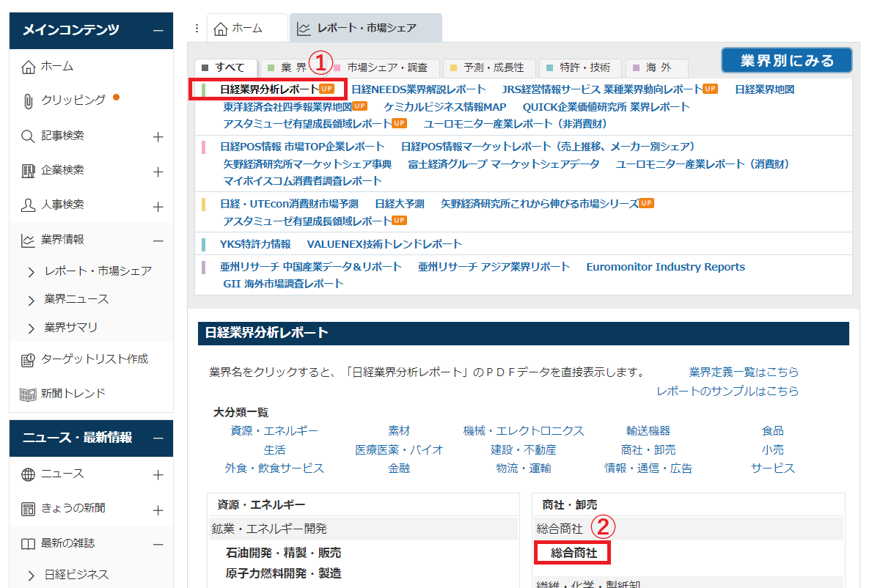Screen dimensions: 872x588
Task: Open the 業界ニュース submenu item
Action: coord(76,299)
